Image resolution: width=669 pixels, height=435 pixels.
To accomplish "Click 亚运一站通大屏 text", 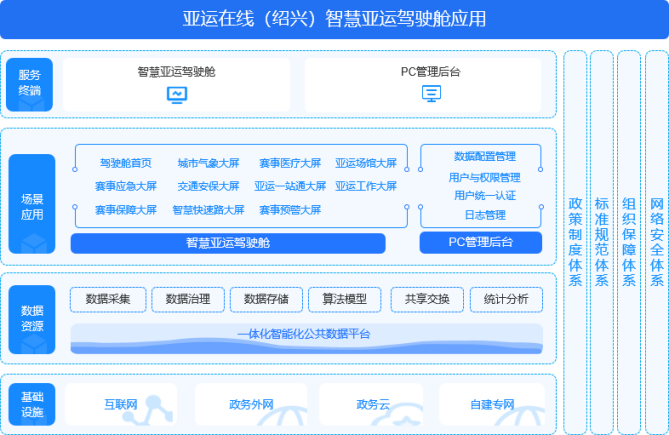I will click(290, 186).
